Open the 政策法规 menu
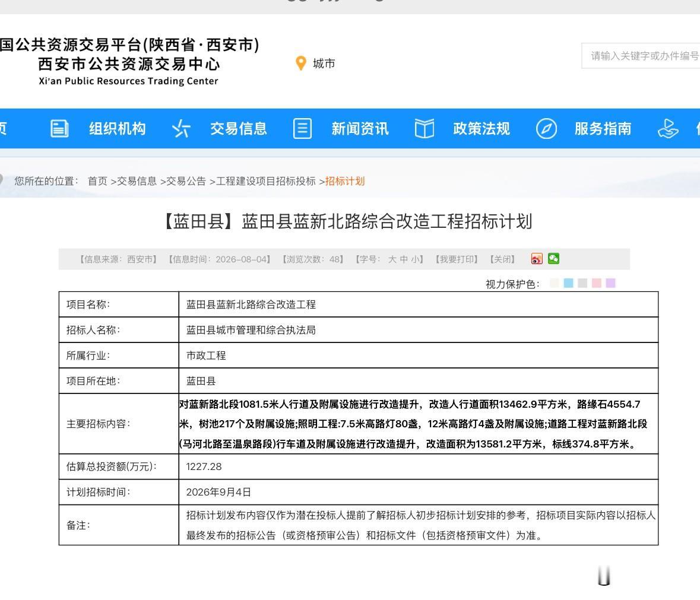This screenshot has width=700, height=600. [x=482, y=128]
